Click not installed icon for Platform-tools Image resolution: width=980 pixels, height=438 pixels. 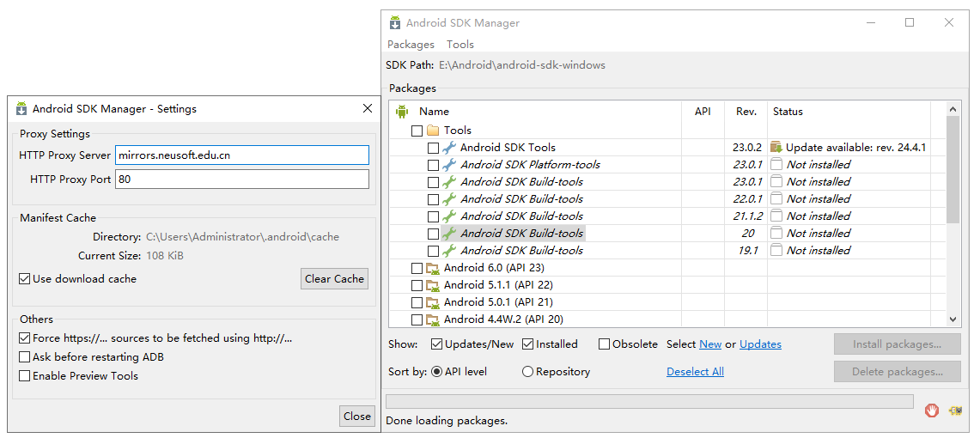tap(776, 165)
